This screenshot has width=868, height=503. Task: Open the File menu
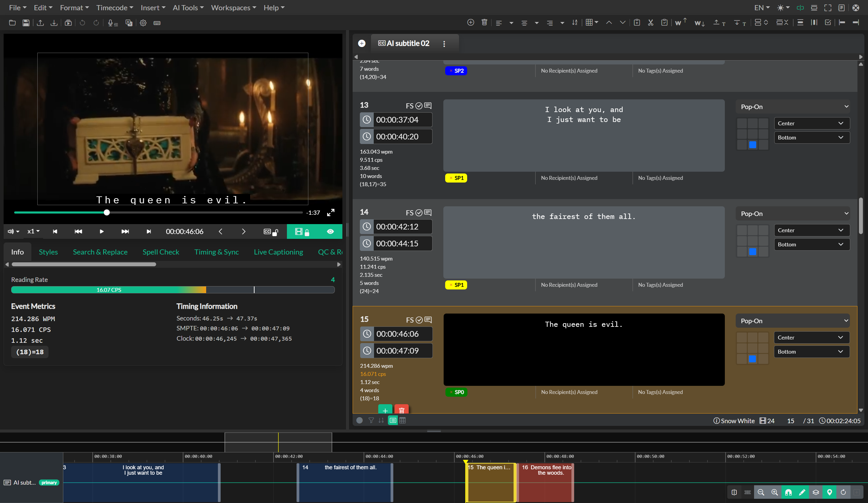[17, 8]
